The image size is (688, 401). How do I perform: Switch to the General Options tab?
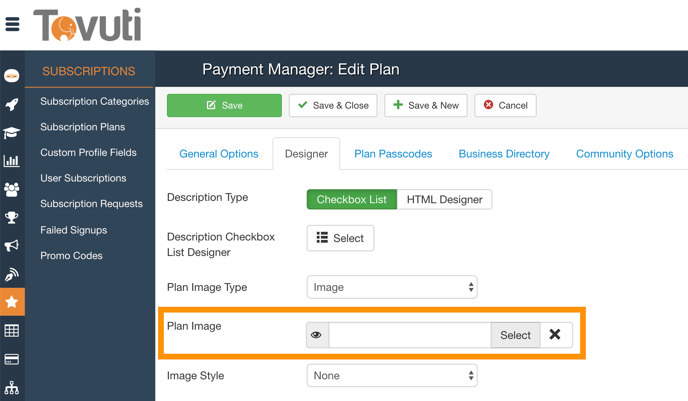[x=218, y=154]
